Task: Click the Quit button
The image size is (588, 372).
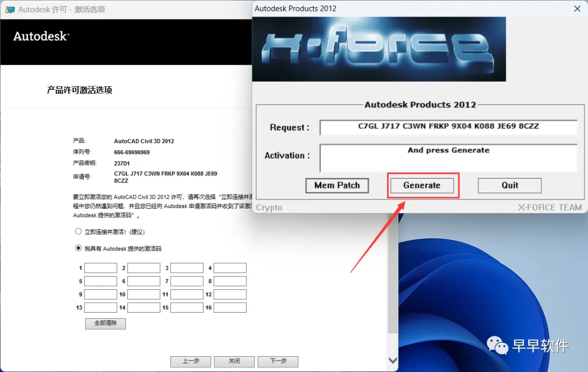Action: point(510,186)
